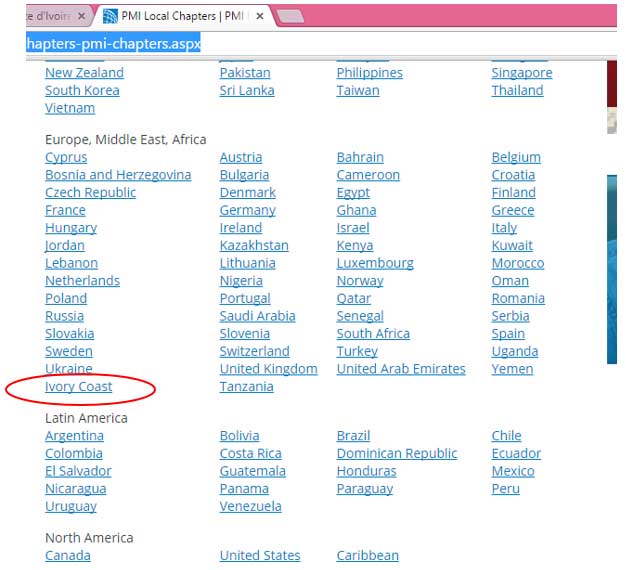The image size is (626, 570).
Task: Open the circled Ivory Coast link
Action: (78, 387)
